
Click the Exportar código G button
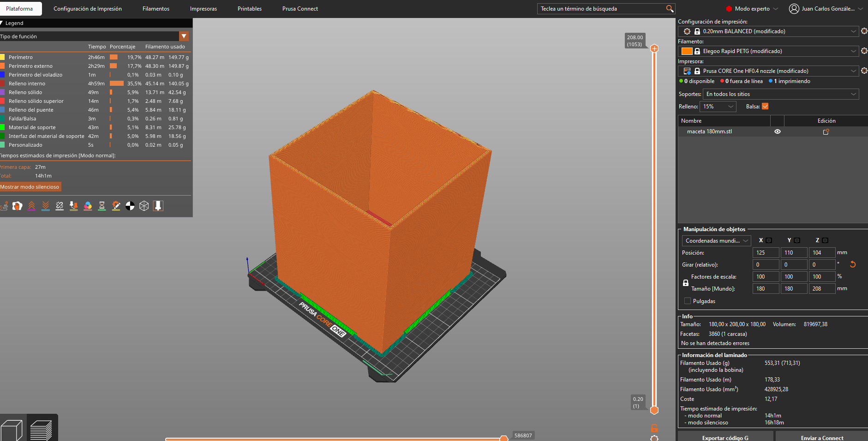pyautogui.click(x=725, y=436)
